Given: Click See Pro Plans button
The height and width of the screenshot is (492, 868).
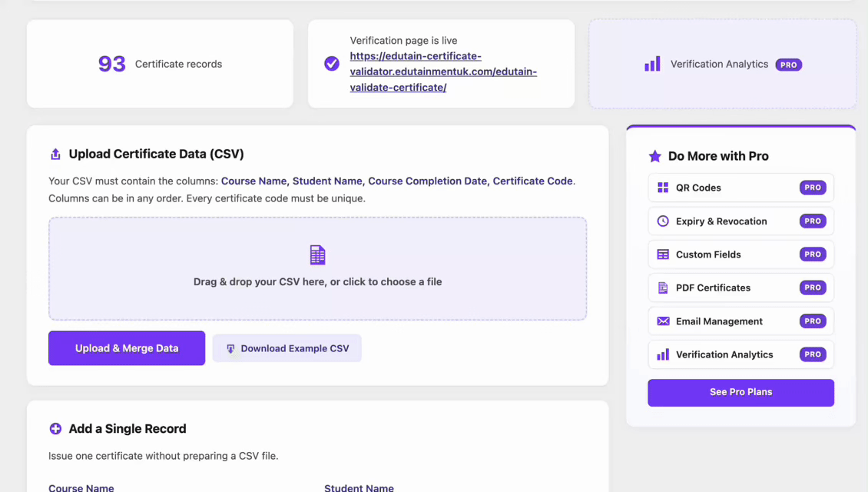Looking at the screenshot, I should pyautogui.click(x=740, y=392).
